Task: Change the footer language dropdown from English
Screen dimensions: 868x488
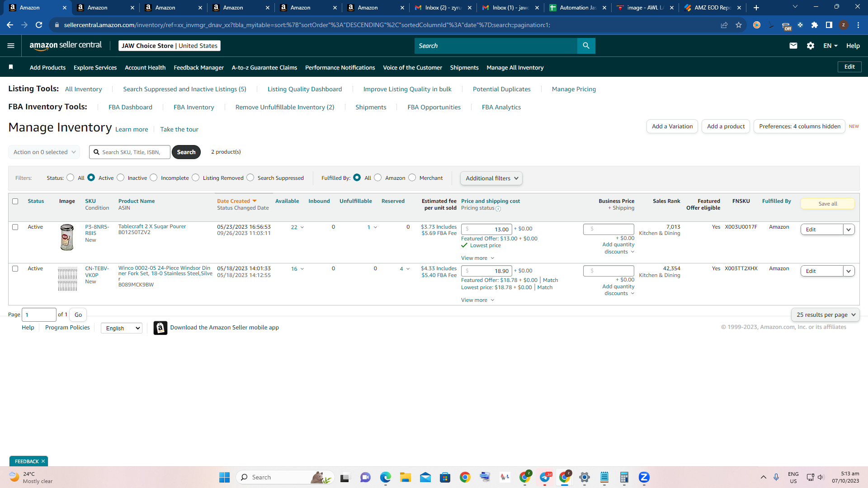Action: (122, 328)
